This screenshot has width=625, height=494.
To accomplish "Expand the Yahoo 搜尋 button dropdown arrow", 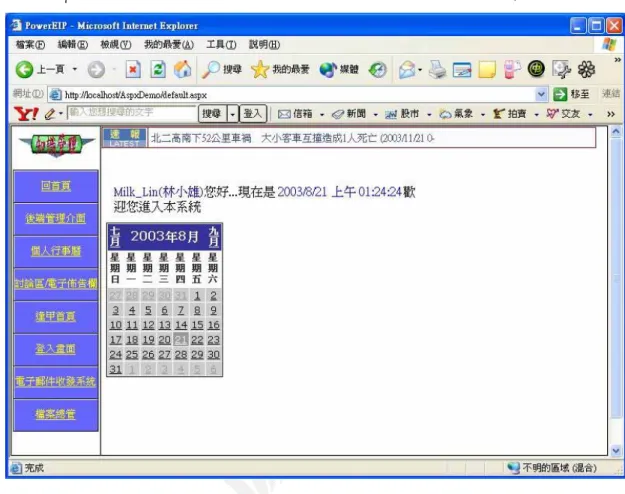I will pyautogui.click(x=232, y=114).
